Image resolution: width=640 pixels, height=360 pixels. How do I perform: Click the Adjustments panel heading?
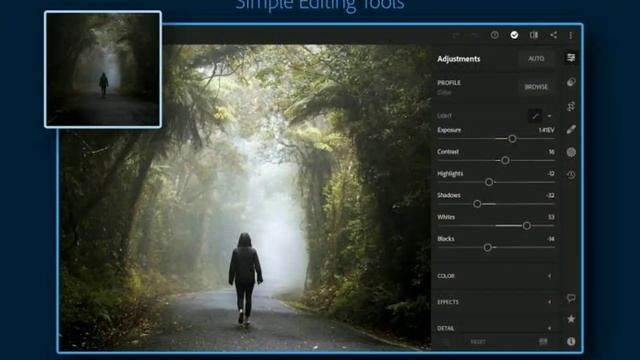point(458,59)
